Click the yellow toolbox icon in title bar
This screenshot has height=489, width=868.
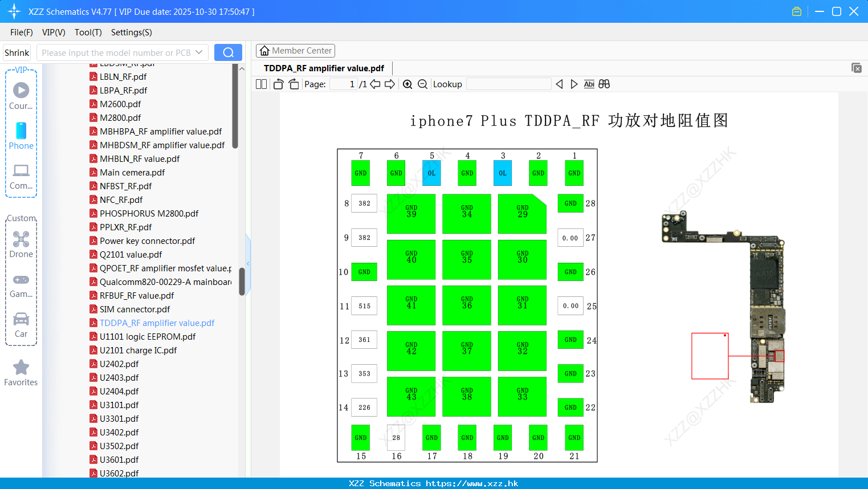[797, 11]
